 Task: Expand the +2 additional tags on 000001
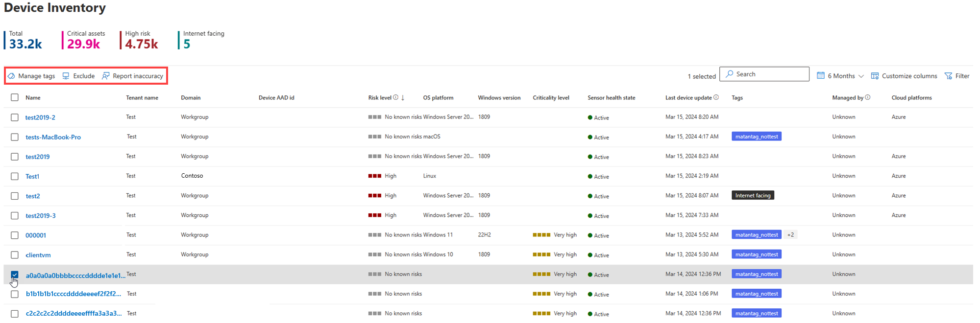point(790,235)
